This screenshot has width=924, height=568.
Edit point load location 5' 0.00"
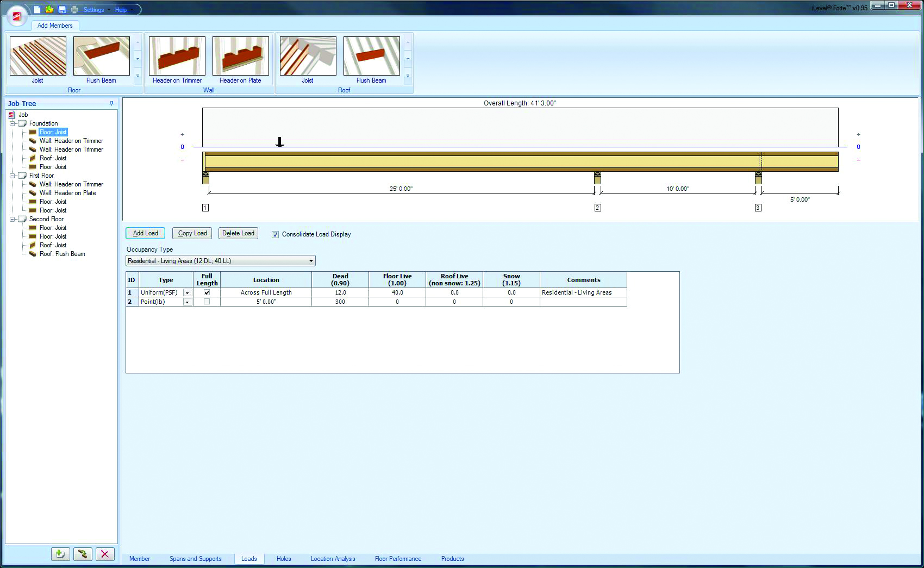tap(266, 302)
